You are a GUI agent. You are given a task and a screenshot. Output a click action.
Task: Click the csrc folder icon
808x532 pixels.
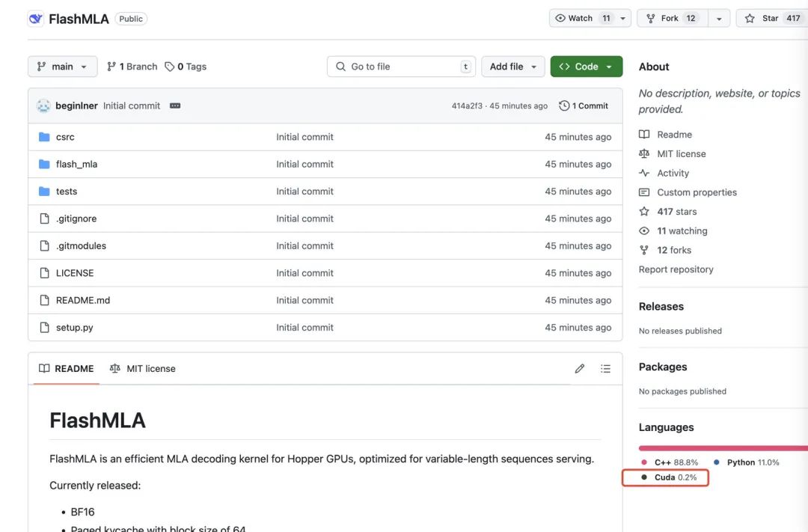click(44, 137)
